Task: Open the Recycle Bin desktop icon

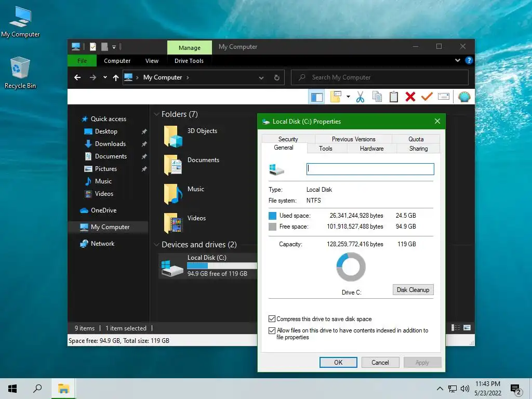Action: [x=20, y=73]
